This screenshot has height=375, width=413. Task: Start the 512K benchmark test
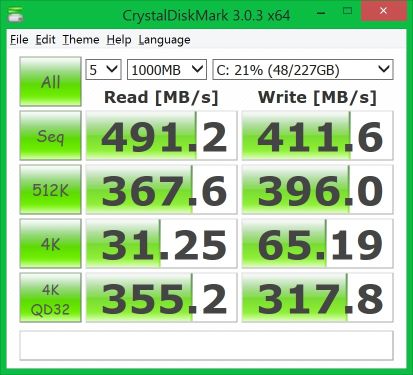click(x=50, y=190)
